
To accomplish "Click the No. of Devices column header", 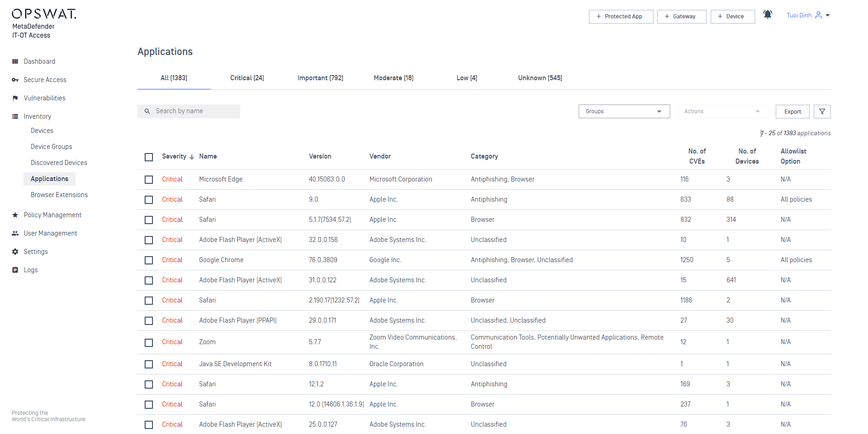I will tap(747, 156).
